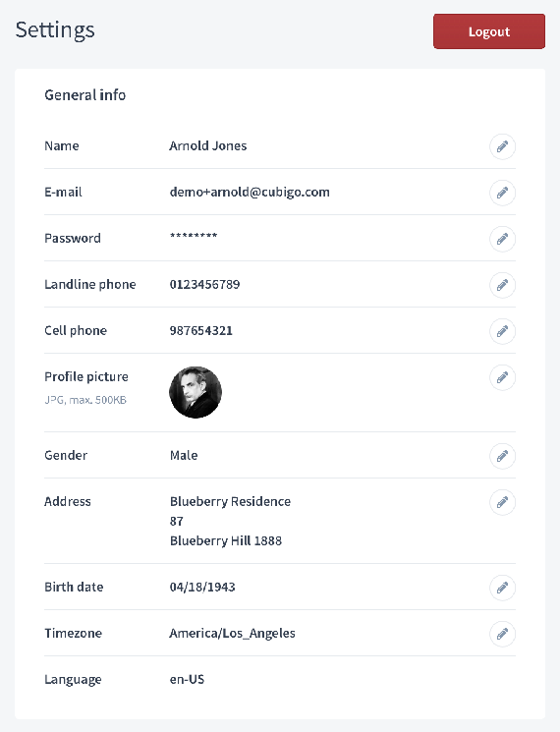The height and width of the screenshot is (732, 560).
Task: Open Timezone editing via pencil icon
Action: 502,634
